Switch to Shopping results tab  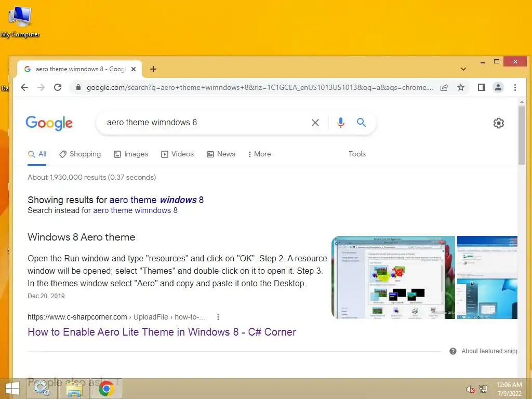click(x=80, y=154)
